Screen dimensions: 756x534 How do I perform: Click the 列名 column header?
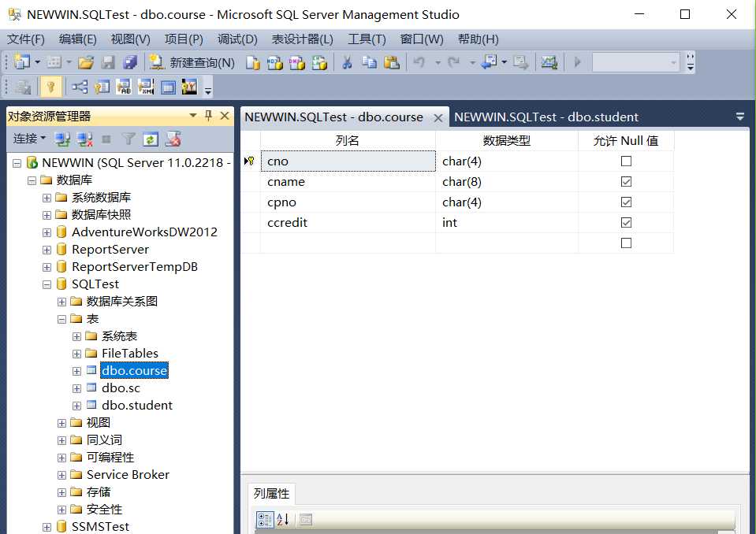(348, 141)
